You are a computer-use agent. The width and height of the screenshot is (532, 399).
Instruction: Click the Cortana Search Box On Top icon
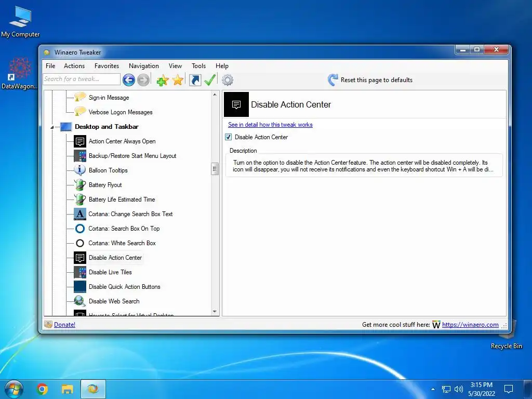(x=80, y=229)
